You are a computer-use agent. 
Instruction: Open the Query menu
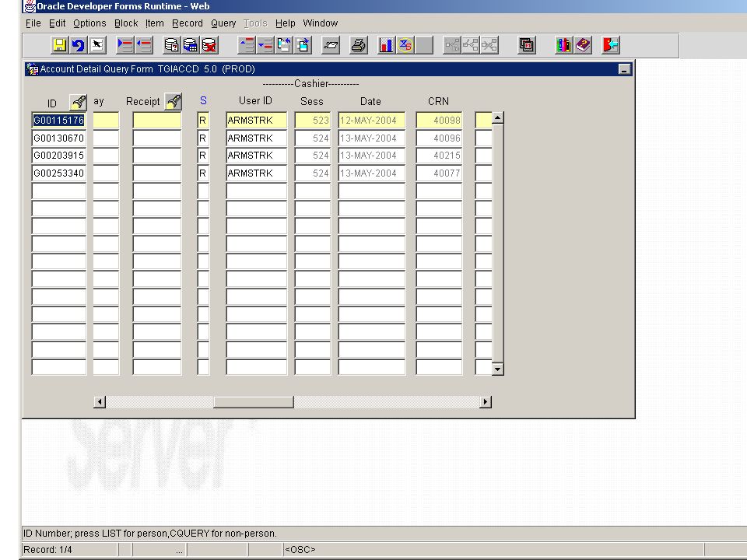[223, 23]
